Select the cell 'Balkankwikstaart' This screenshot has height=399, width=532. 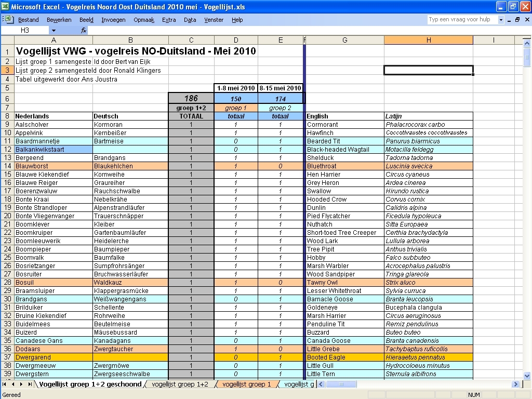(x=54, y=150)
